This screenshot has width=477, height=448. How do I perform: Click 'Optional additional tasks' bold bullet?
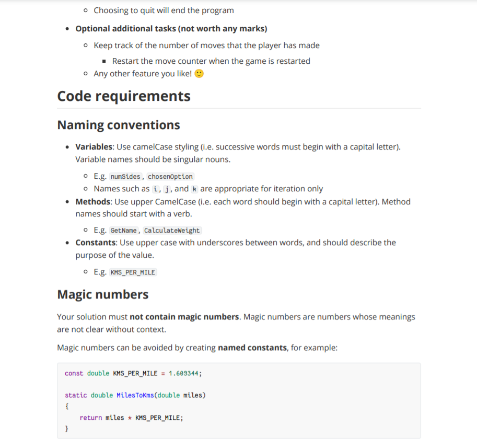[171, 29]
